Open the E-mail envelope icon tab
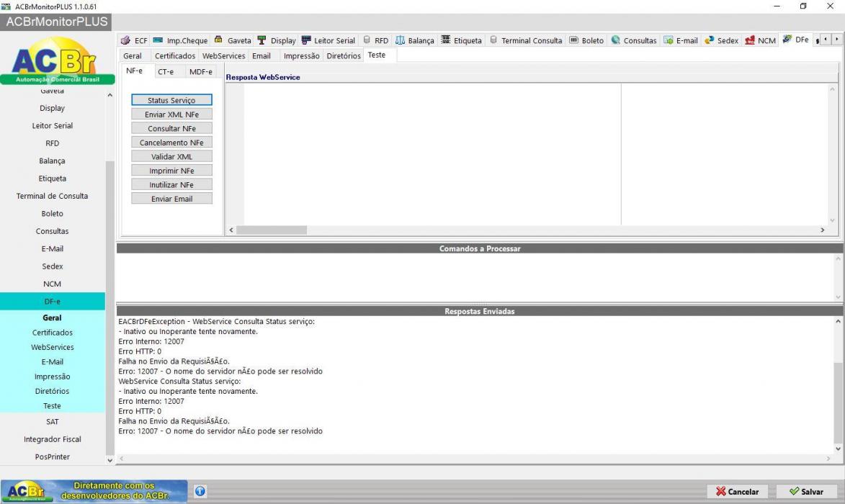This screenshot has width=845, height=504. click(x=669, y=40)
